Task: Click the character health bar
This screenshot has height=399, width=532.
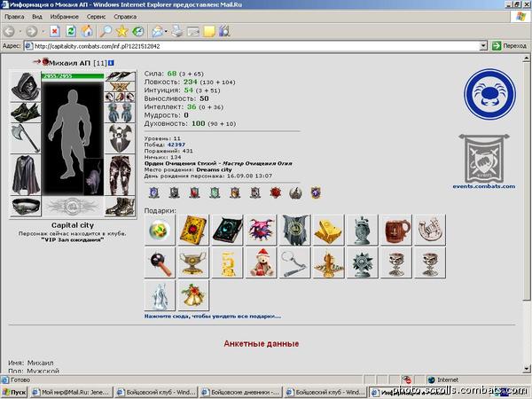Action: (73, 76)
